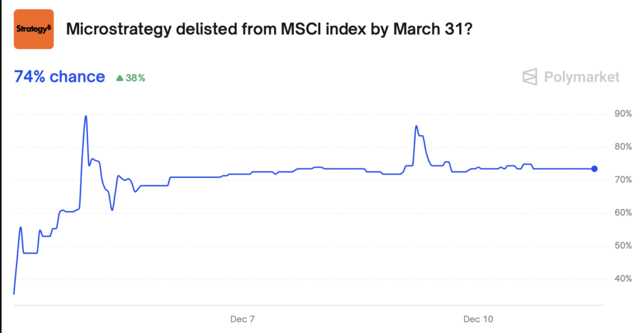The width and height of the screenshot is (644, 333).
Task: Click the sharp dip in the line near 61%
Action: pos(112,209)
